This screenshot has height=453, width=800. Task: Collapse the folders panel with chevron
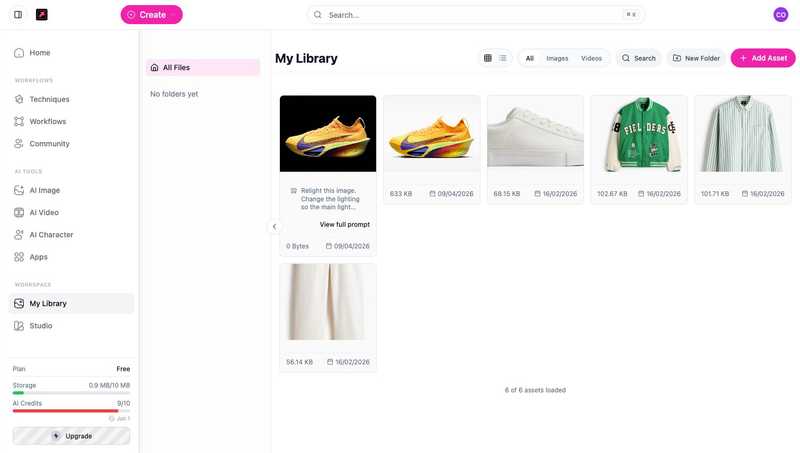click(274, 226)
